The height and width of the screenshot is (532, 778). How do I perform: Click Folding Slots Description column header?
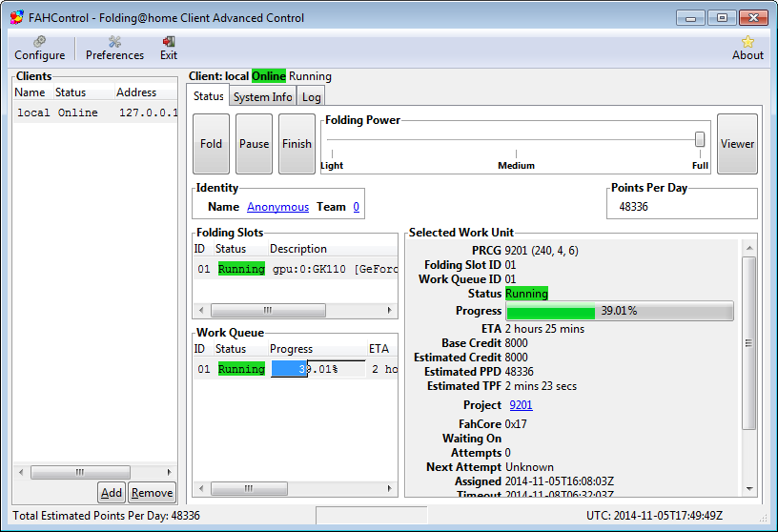(x=333, y=249)
